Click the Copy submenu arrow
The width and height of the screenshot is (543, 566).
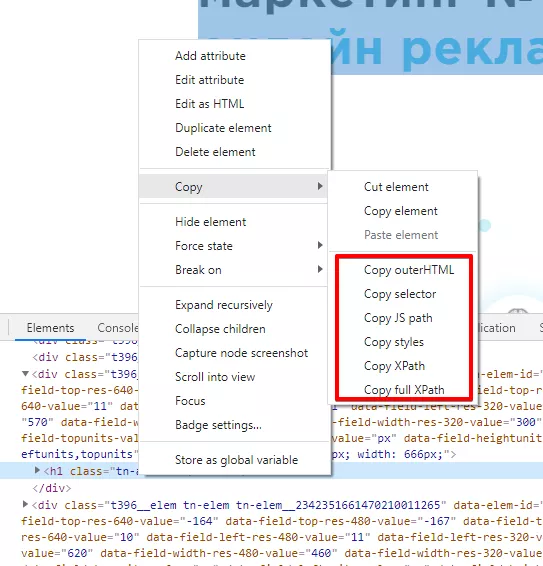(320, 186)
